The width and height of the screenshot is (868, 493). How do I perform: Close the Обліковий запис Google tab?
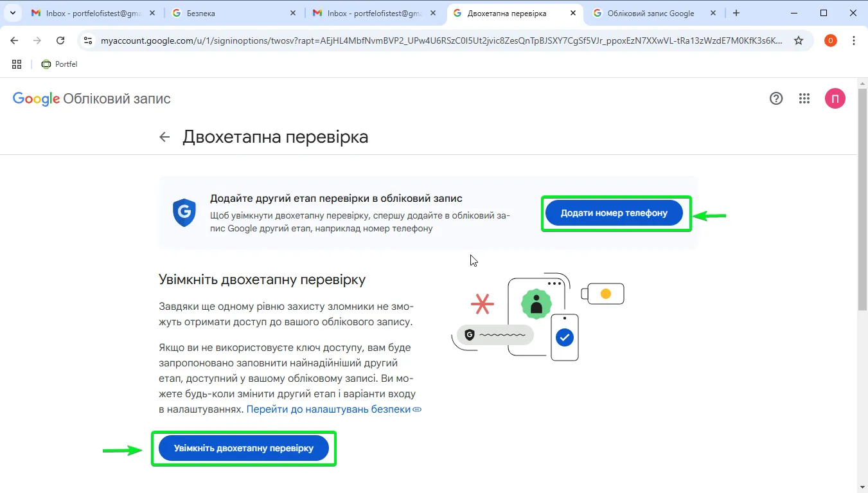click(714, 13)
